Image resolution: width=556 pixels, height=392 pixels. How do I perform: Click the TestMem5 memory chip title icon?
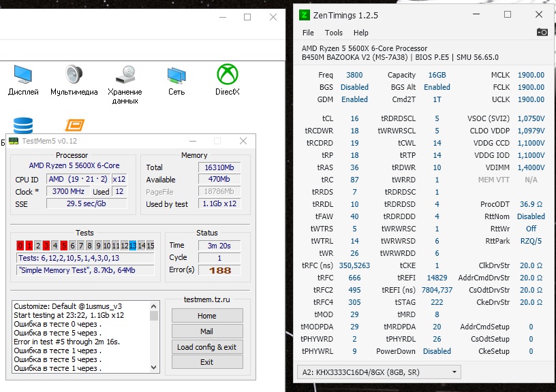14,141
